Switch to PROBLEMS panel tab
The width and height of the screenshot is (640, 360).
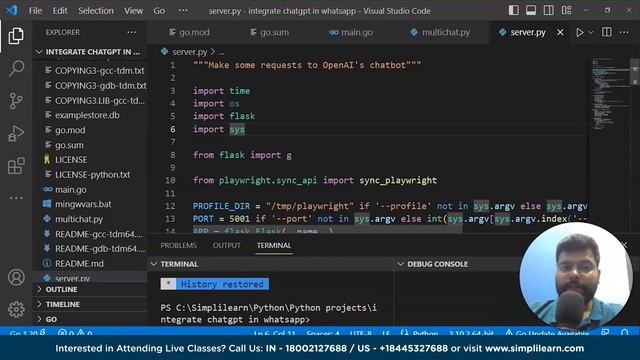pos(178,245)
